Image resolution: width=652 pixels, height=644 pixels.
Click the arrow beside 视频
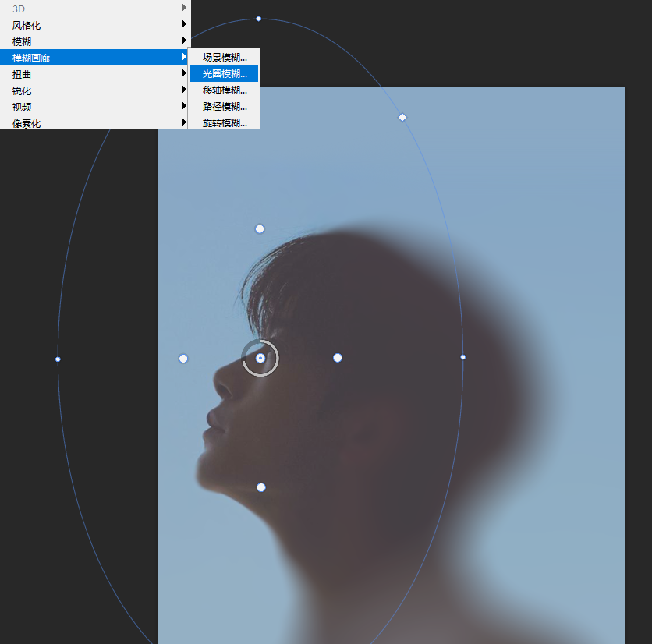click(184, 106)
